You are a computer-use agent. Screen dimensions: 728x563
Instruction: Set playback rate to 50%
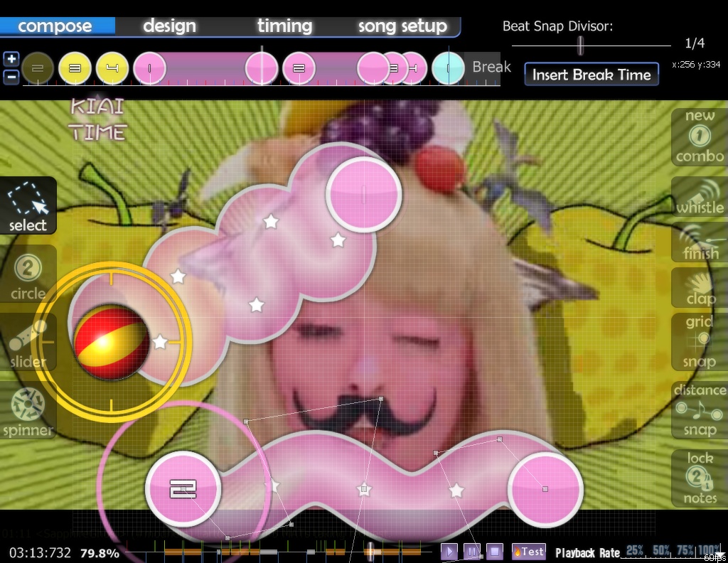(661, 550)
